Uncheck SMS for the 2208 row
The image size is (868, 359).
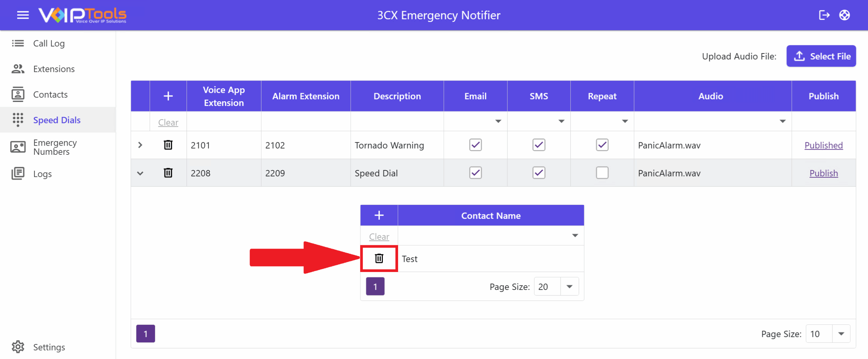pos(539,173)
